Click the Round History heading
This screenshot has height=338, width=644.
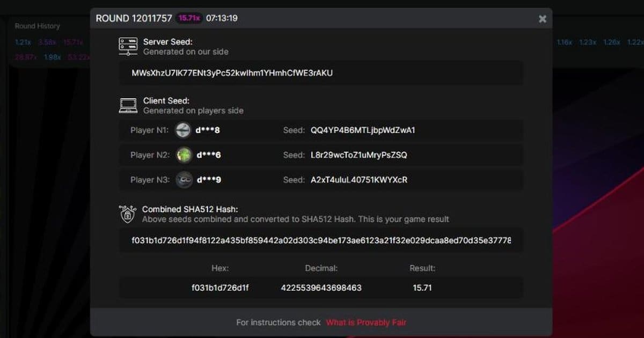38,26
